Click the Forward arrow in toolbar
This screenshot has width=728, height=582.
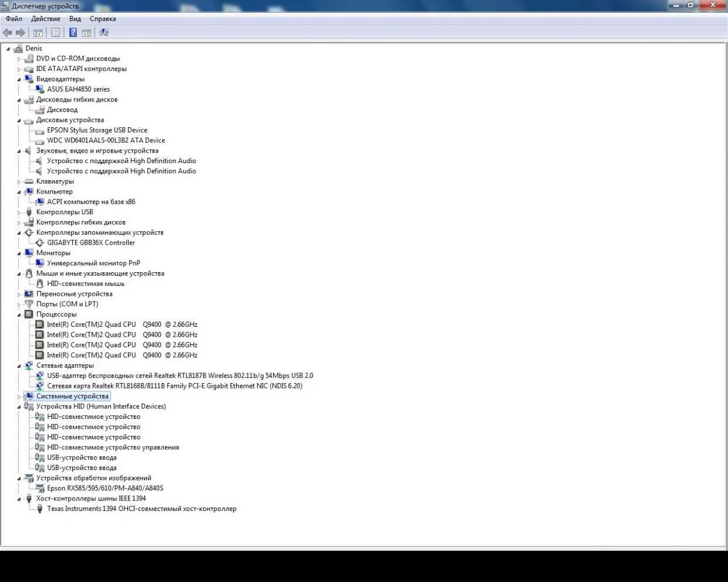coord(21,33)
